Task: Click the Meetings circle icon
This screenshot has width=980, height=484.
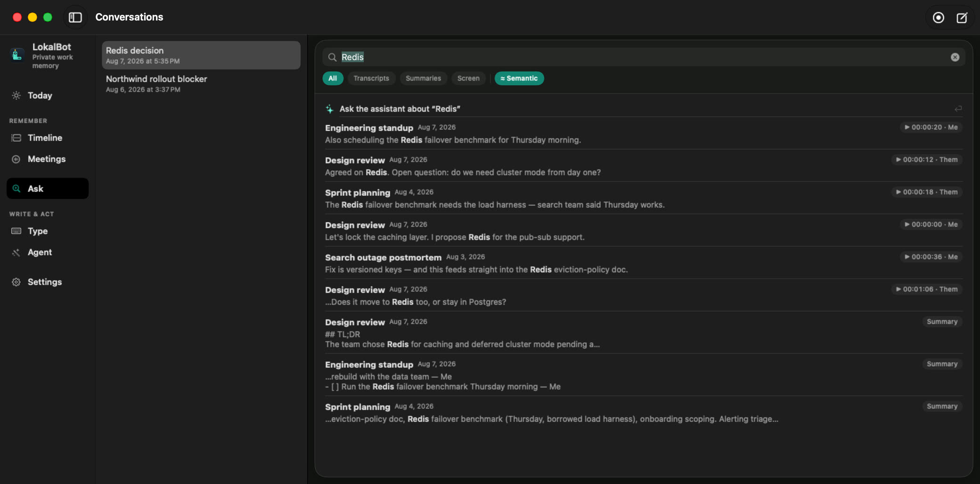Action: (x=16, y=159)
